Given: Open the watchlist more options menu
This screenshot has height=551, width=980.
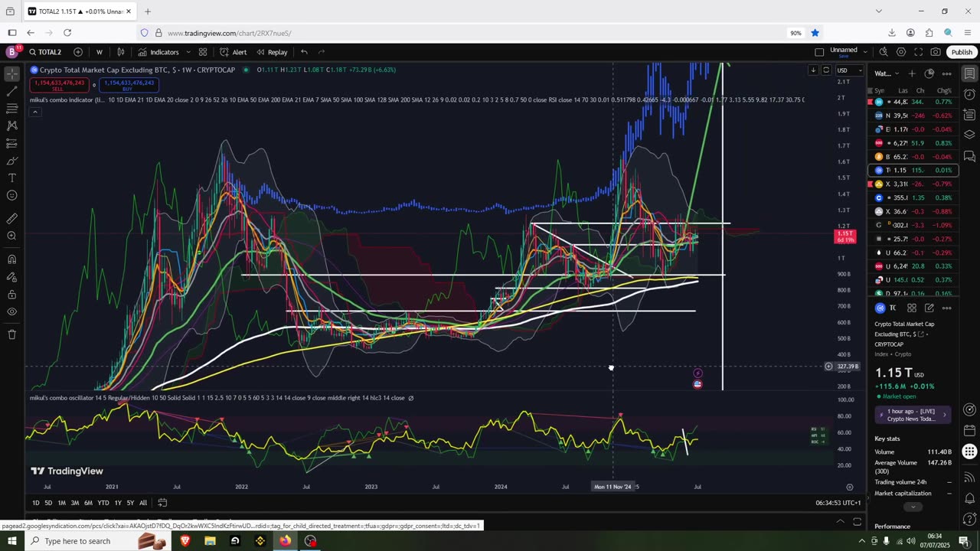Looking at the screenshot, I should (x=947, y=73).
